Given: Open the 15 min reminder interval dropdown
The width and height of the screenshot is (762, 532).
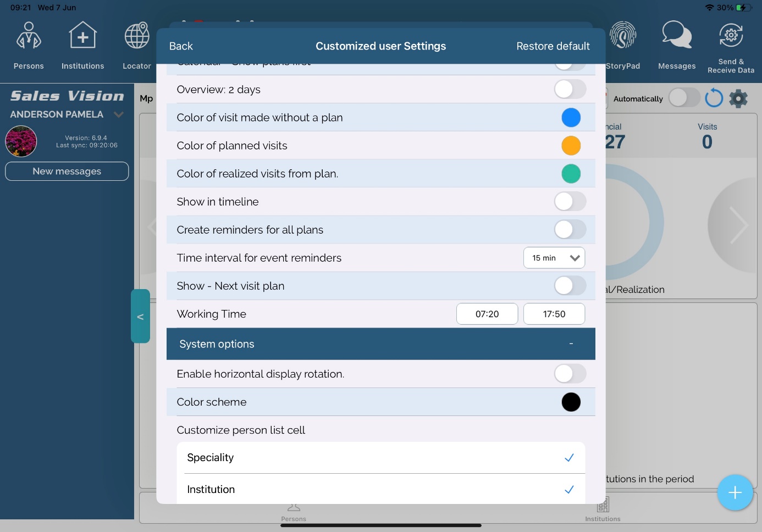Looking at the screenshot, I should [554, 258].
